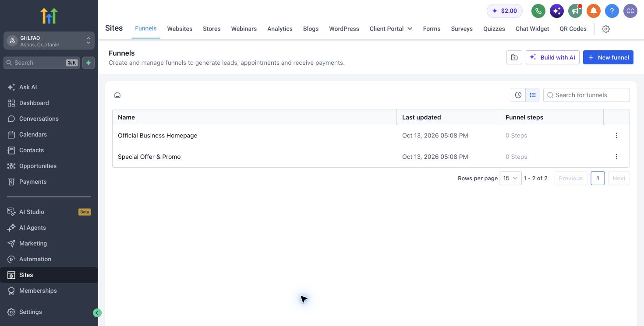Click the $2.00 credits balance pill
Image resolution: width=644 pixels, height=326 pixels.
coord(505,11)
